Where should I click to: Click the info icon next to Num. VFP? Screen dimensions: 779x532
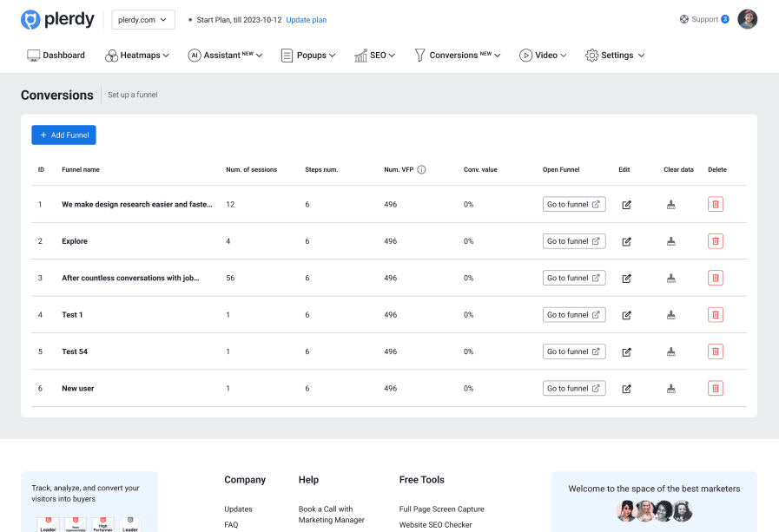pyautogui.click(x=422, y=169)
